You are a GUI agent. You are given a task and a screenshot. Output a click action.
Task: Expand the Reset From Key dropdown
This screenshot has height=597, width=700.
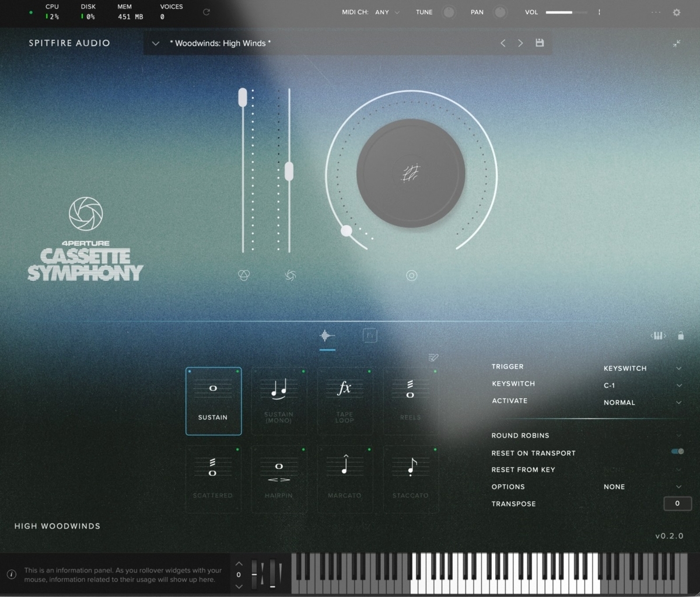642,469
